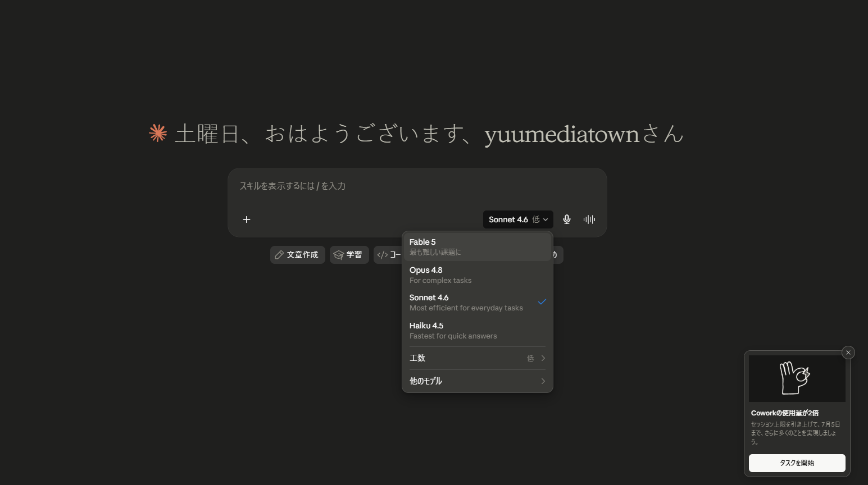Click the 文章作成 suggestion chip
868x485 pixels.
(297, 255)
